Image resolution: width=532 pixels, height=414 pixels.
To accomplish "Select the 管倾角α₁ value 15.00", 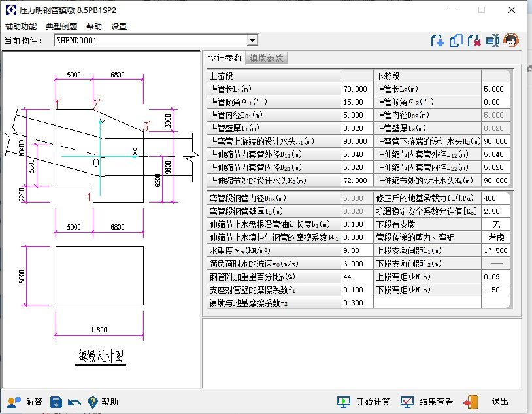I will pyautogui.click(x=357, y=102).
